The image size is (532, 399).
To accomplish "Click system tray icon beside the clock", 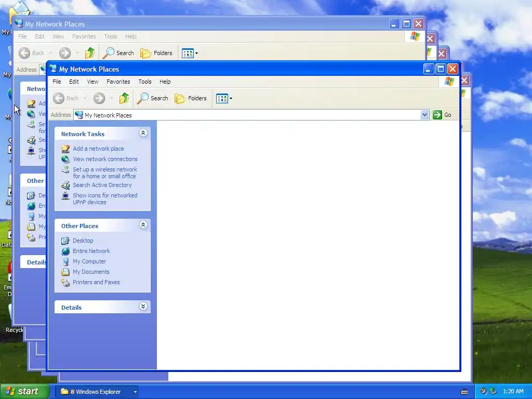I will pyautogui.click(x=493, y=391).
